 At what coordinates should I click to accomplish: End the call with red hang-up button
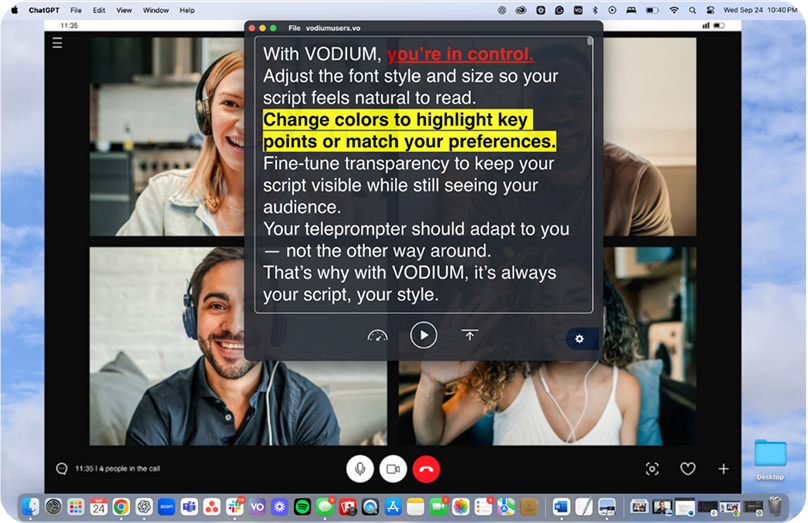(x=426, y=469)
